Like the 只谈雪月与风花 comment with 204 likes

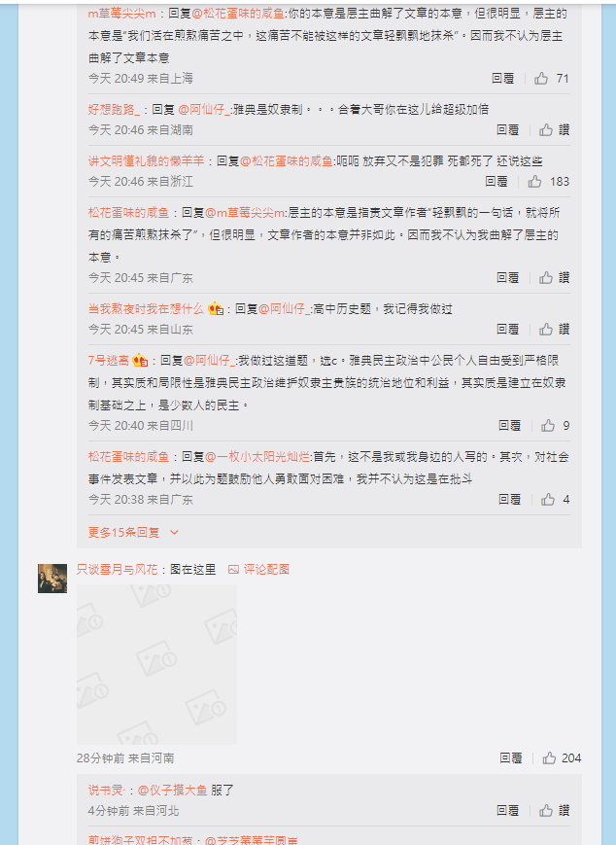pos(549,758)
